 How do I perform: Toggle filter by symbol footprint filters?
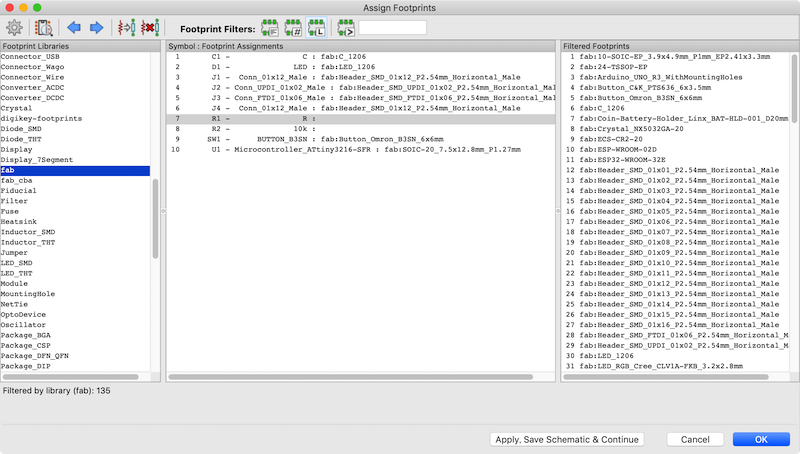(270, 28)
